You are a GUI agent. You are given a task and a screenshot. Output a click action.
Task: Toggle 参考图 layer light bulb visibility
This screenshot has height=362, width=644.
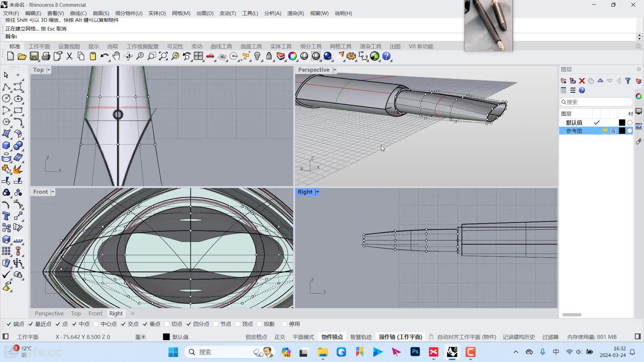point(605,131)
